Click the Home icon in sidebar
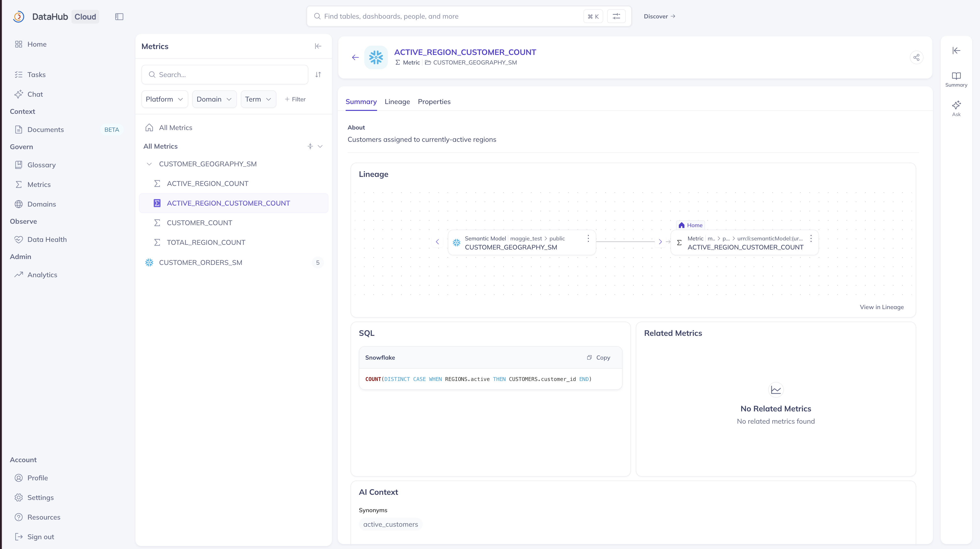 click(19, 44)
